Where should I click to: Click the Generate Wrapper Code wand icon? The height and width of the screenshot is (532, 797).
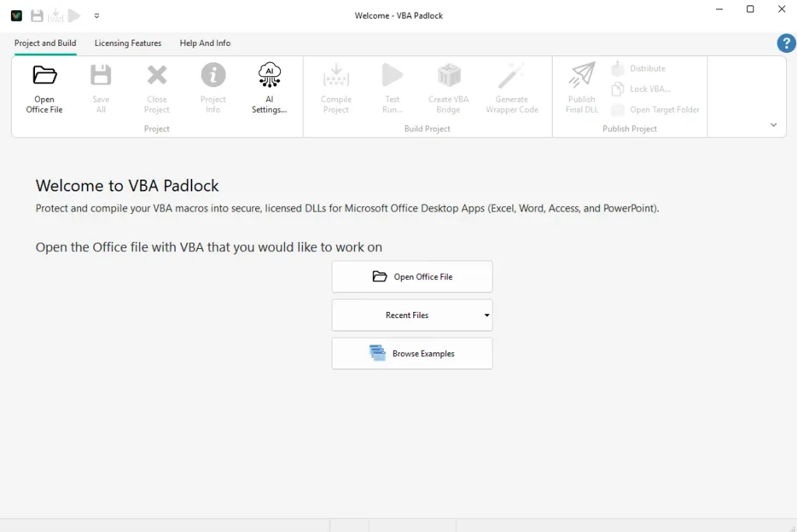coord(511,76)
